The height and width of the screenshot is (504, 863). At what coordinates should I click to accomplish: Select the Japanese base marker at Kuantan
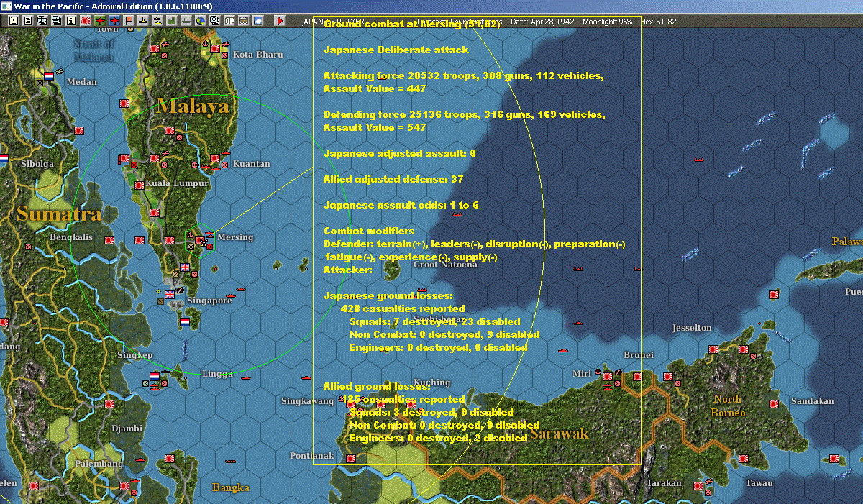pos(215,158)
